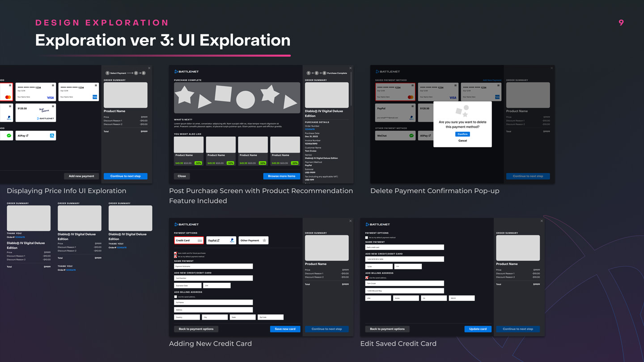Click Add New Payment link in Delete Payment mockup
The image size is (644, 362).
(x=492, y=80)
